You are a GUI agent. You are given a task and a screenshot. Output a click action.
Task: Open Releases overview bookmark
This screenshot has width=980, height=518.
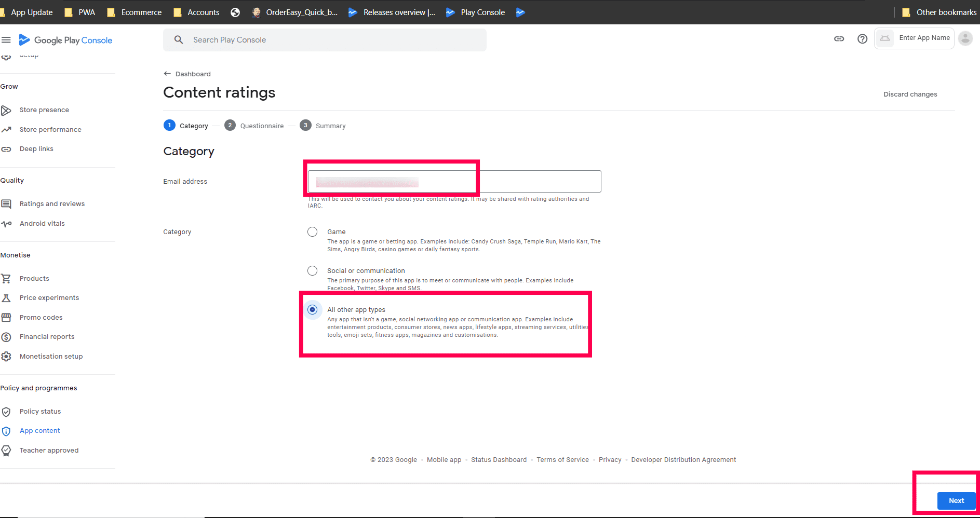(392, 12)
